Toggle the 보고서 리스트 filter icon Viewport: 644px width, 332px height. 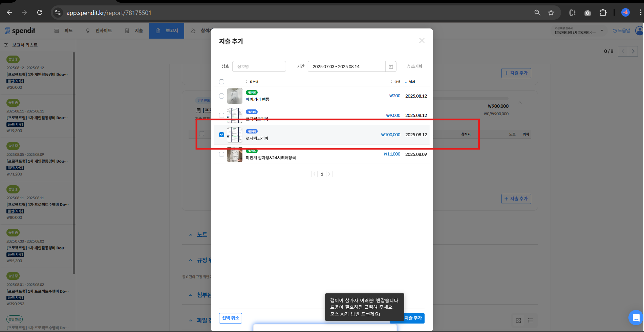click(6, 45)
